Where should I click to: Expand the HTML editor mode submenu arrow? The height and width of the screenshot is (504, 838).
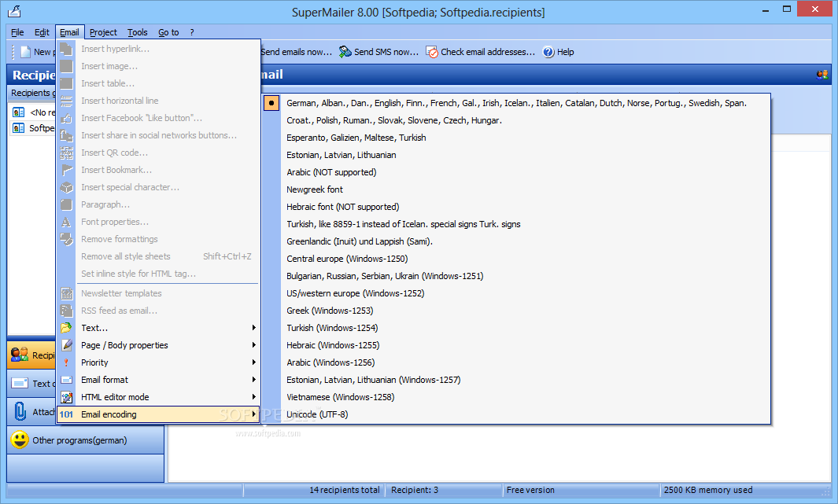click(x=254, y=397)
